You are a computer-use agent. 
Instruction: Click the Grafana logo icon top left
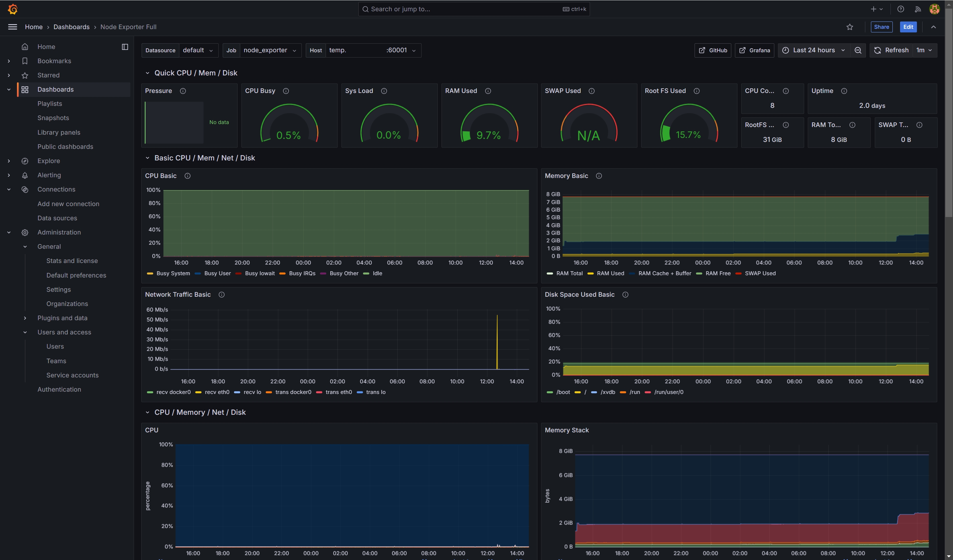12,9
